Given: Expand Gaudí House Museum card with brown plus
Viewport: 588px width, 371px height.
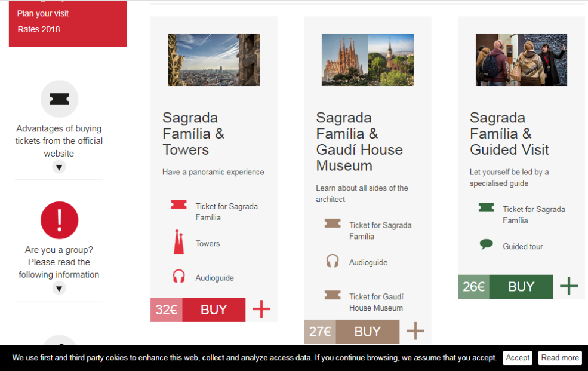Looking at the screenshot, I should pyautogui.click(x=415, y=331).
